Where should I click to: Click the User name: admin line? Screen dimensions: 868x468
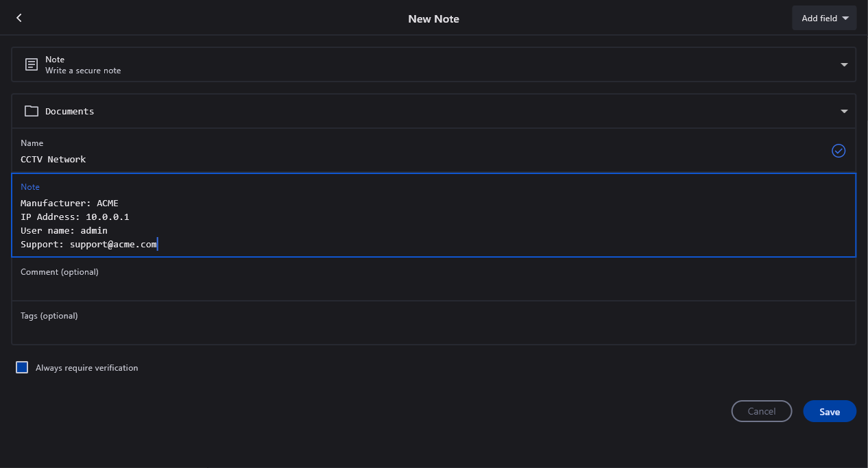pos(64,230)
